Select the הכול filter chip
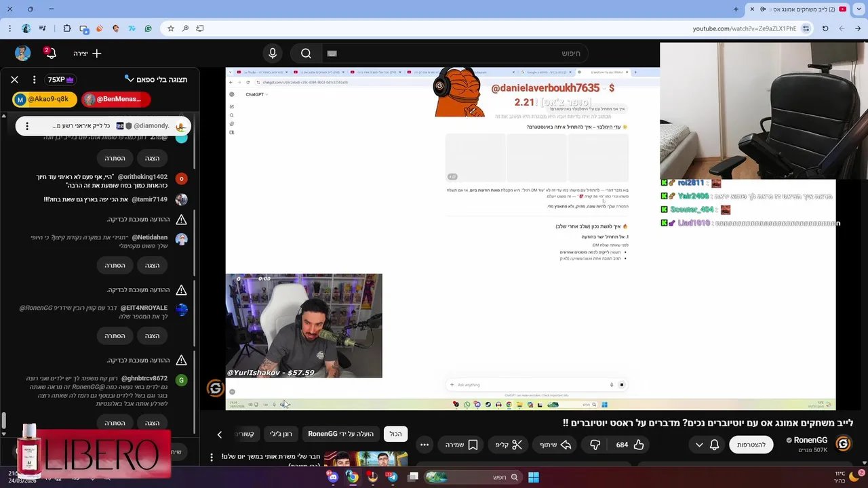The height and width of the screenshot is (488, 868). click(395, 434)
